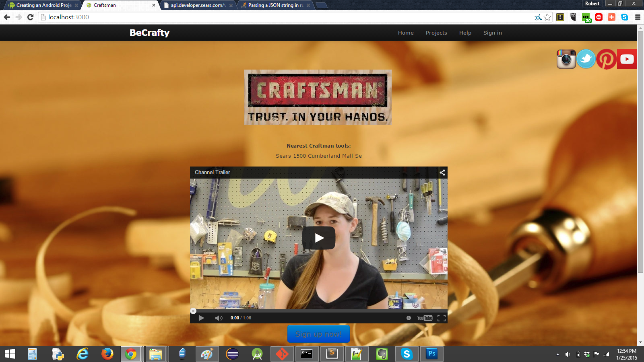Click the blue network icon in address bar
Screen dimensions: 644x362
tap(538, 17)
